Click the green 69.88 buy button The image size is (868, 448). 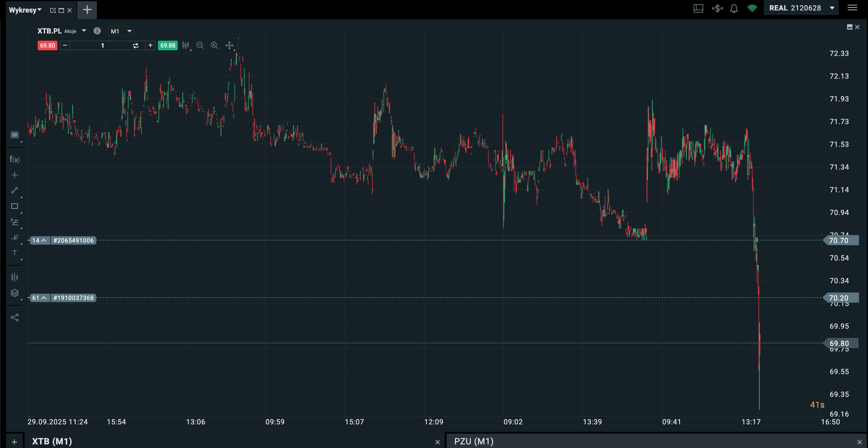pyautogui.click(x=167, y=45)
